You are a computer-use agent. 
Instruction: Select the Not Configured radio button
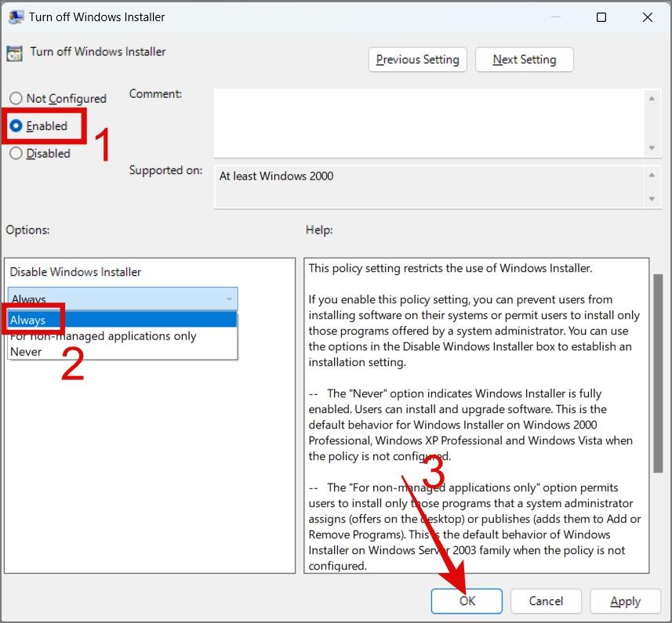pos(57,99)
